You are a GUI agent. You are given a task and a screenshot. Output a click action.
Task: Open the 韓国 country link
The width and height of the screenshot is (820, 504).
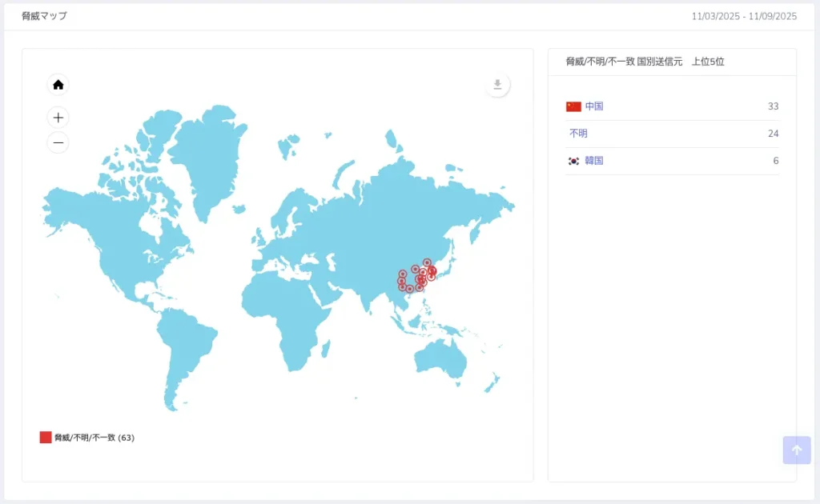coord(593,161)
